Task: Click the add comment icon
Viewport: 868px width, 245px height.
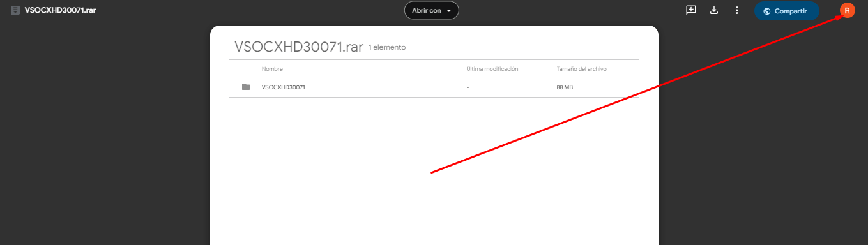Action: (x=690, y=10)
